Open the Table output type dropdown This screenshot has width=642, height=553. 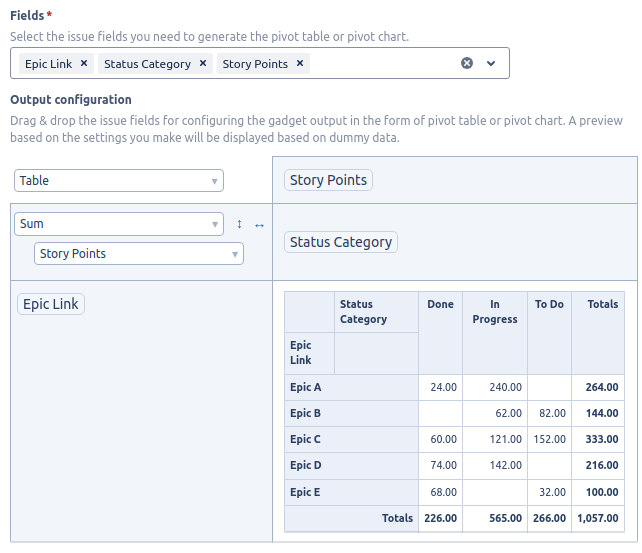[119, 181]
